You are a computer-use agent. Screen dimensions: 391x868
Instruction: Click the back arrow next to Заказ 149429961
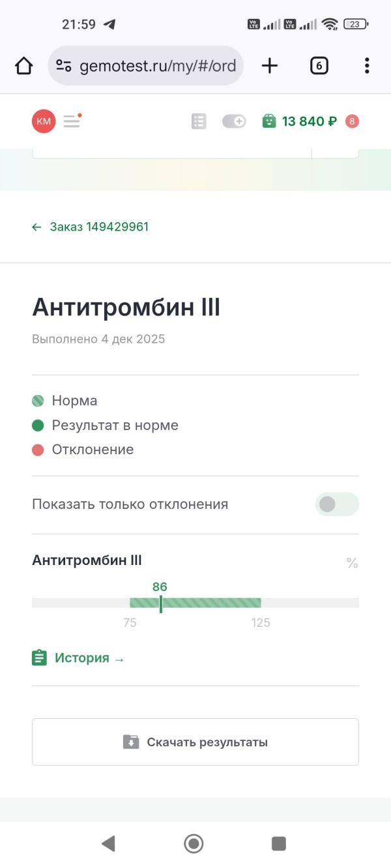pyautogui.click(x=36, y=227)
